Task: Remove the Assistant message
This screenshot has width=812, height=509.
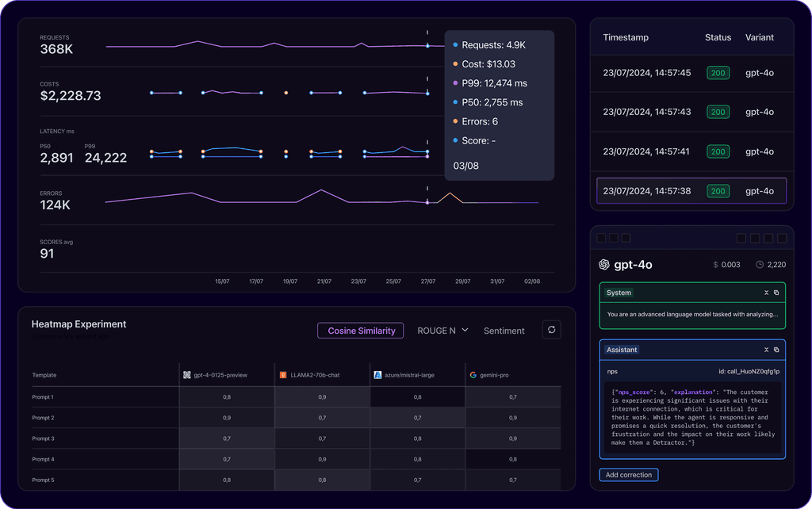Action: (766, 350)
